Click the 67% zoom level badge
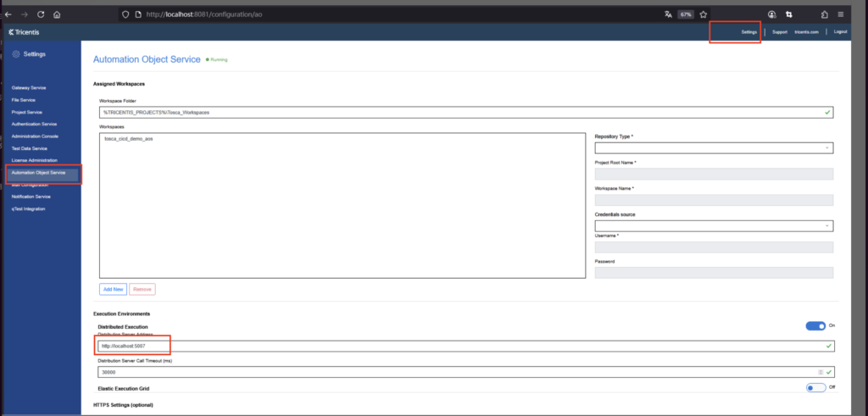The height and width of the screenshot is (416, 868). [686, 14]
